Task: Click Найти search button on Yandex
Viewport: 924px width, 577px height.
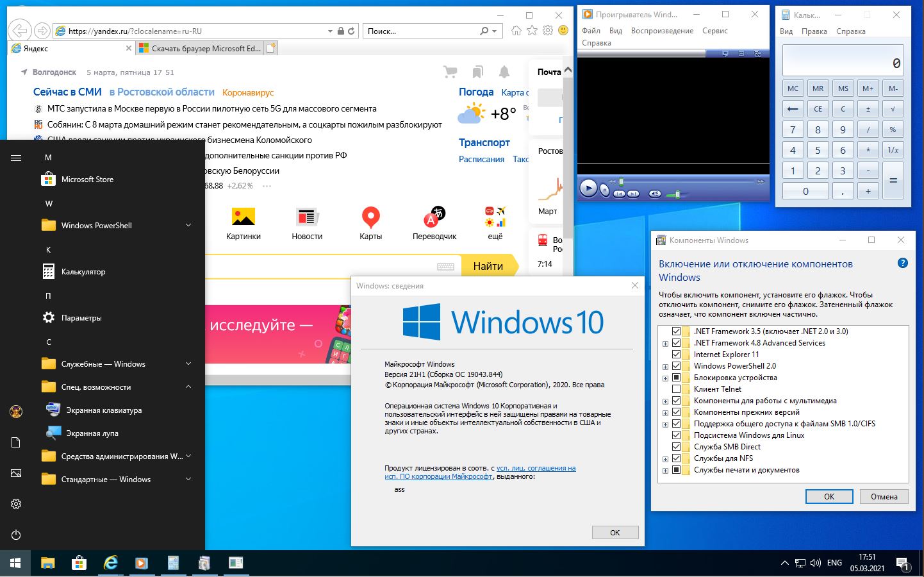Action: 488,266
